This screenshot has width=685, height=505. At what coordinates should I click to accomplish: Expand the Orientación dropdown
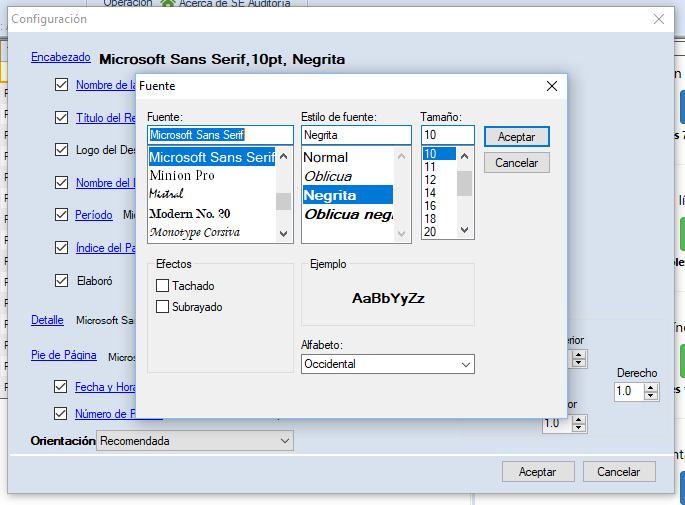(x=195, y=441)
